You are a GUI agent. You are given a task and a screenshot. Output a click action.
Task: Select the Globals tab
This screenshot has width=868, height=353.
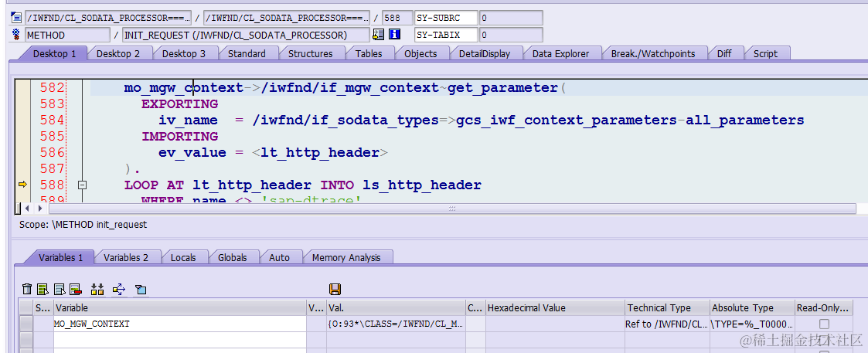[232, 257]
